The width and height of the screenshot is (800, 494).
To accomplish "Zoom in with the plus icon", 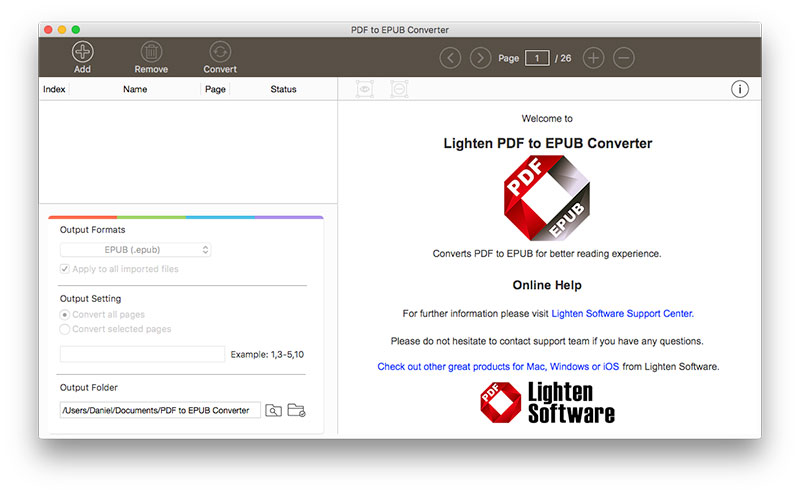I will [x=593, y=58].
